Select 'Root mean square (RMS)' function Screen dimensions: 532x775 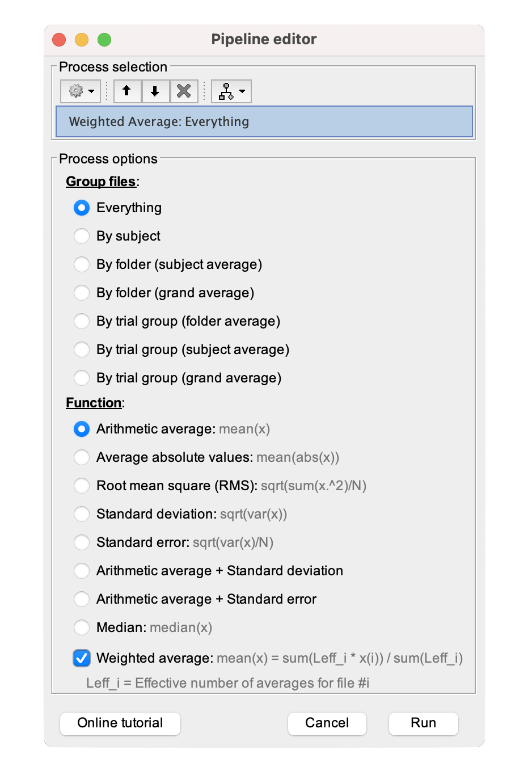[x=82, y=486]
